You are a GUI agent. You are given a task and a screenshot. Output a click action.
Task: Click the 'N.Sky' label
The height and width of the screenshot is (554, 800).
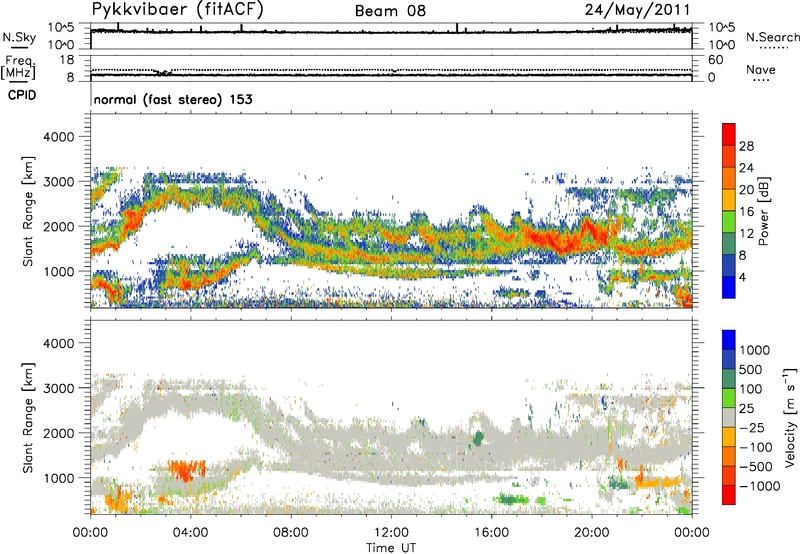[19, 37]
